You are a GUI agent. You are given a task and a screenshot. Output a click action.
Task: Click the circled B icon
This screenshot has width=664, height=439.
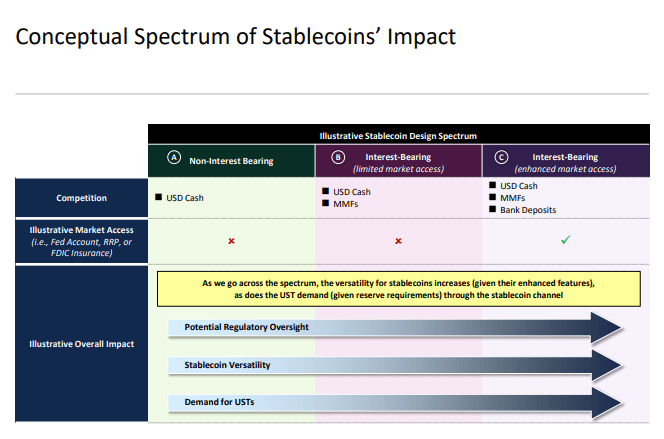coord(338,158)
